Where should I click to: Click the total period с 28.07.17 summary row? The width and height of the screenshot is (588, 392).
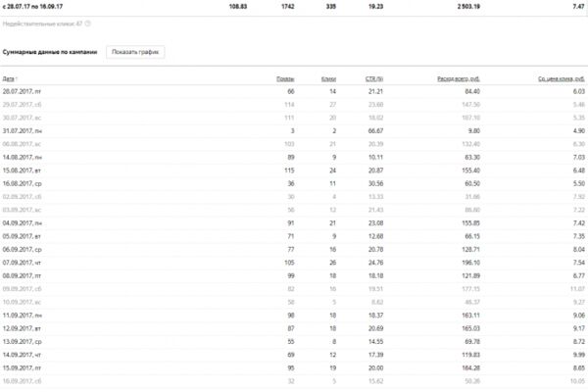(294, 7)
